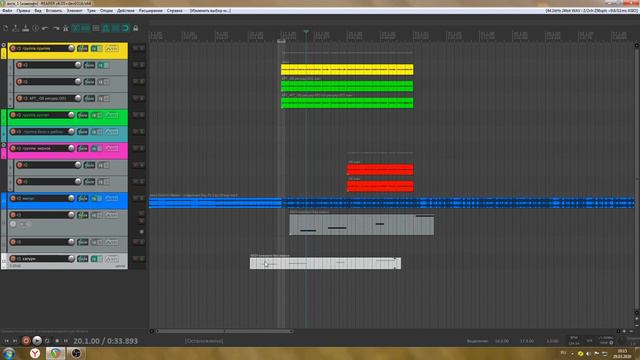Screen dimensions: 640x360
Task: Open the Правка menu
Action: (23, 11)
